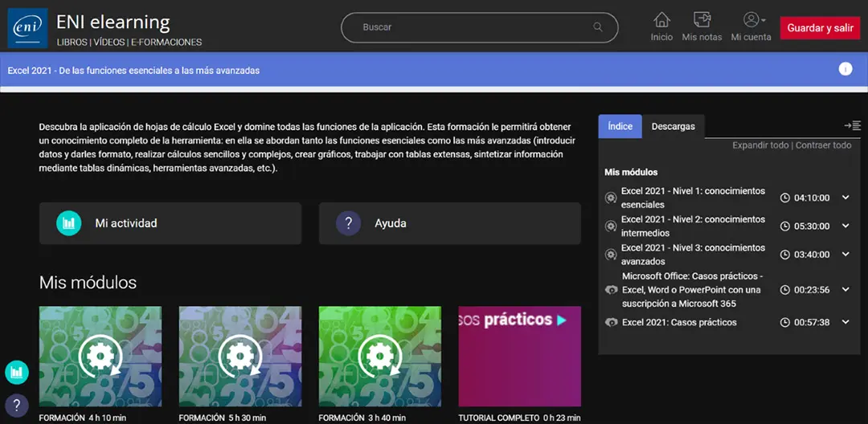This screenshot has height=424, width=868.
Task: Expand Excel 2021: Casos prácticos chevron
Action: [845, 322]
